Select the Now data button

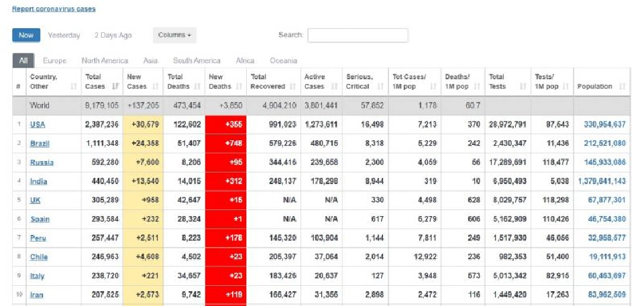tap(26, 36)
